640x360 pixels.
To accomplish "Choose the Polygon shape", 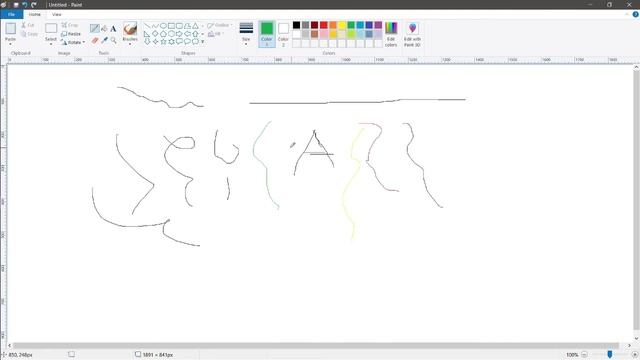I will tap(187, 26).
